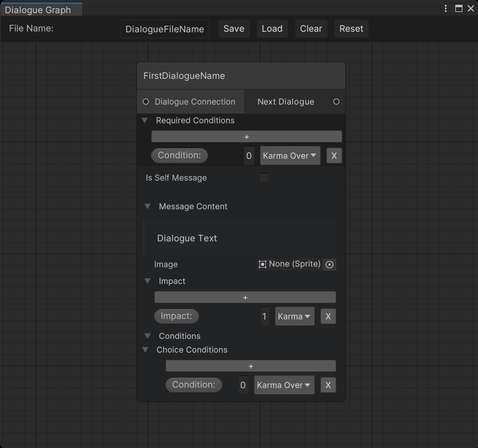
Task: Select the Dialogue Graph tab
Action: 38,10
